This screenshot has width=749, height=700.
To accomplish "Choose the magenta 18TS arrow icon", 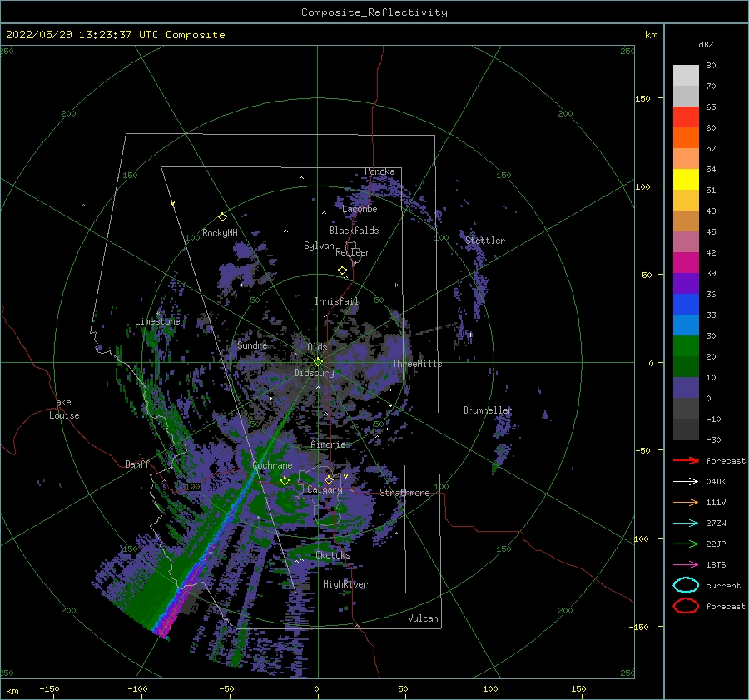I will pos(686,565).
